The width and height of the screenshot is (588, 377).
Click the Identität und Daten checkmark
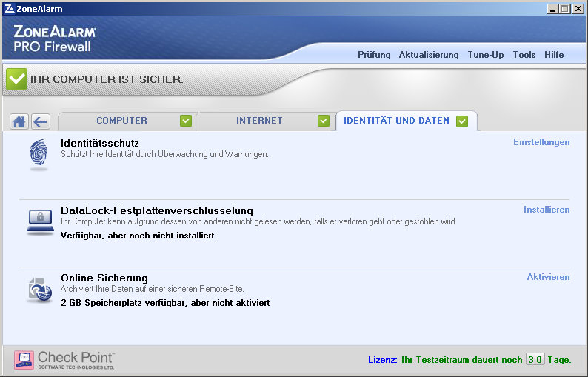tap(462, 121)
